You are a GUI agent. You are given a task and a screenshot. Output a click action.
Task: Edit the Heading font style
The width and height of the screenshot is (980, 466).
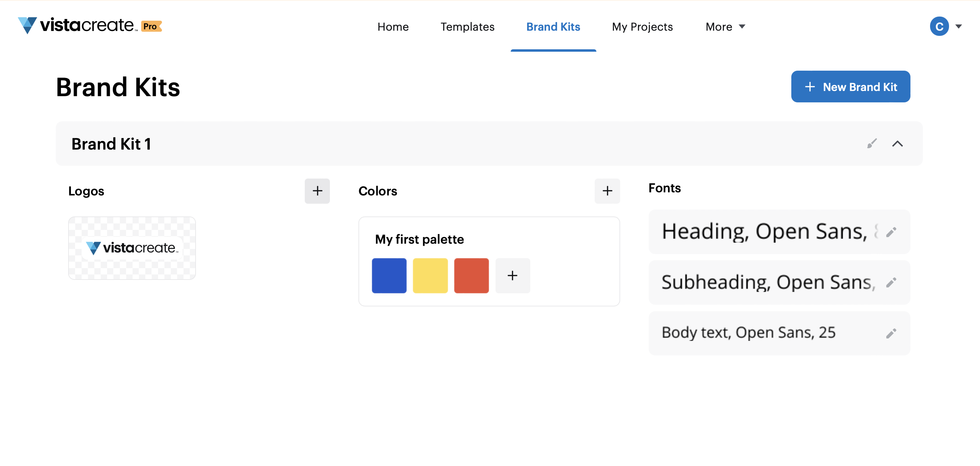891,232
